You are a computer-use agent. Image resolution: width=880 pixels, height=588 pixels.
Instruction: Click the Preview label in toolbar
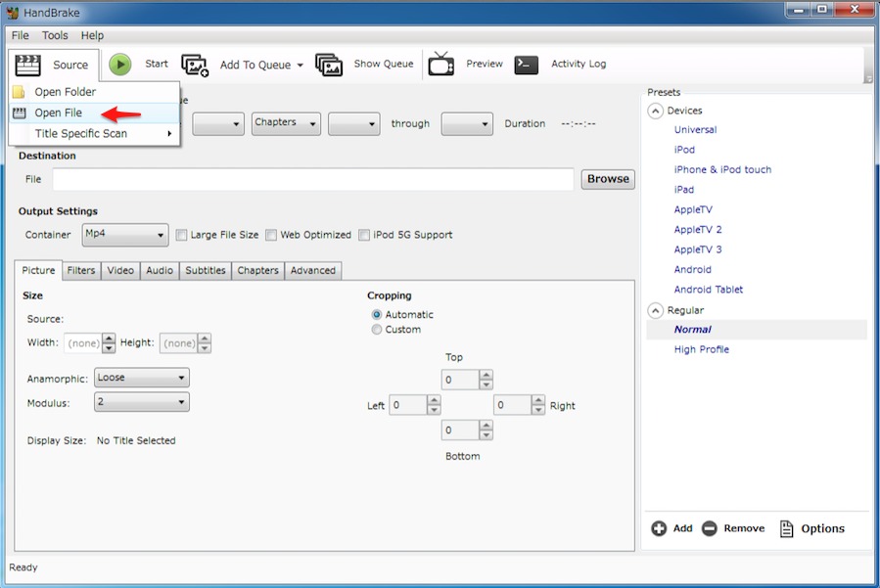pos(485,64)
